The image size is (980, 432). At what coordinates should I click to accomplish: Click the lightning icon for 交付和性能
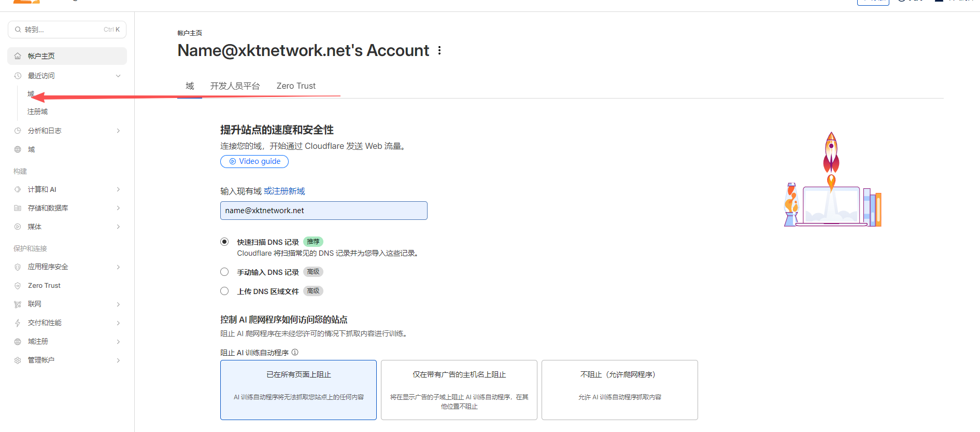pyautogui.click(x=18, y=323)
